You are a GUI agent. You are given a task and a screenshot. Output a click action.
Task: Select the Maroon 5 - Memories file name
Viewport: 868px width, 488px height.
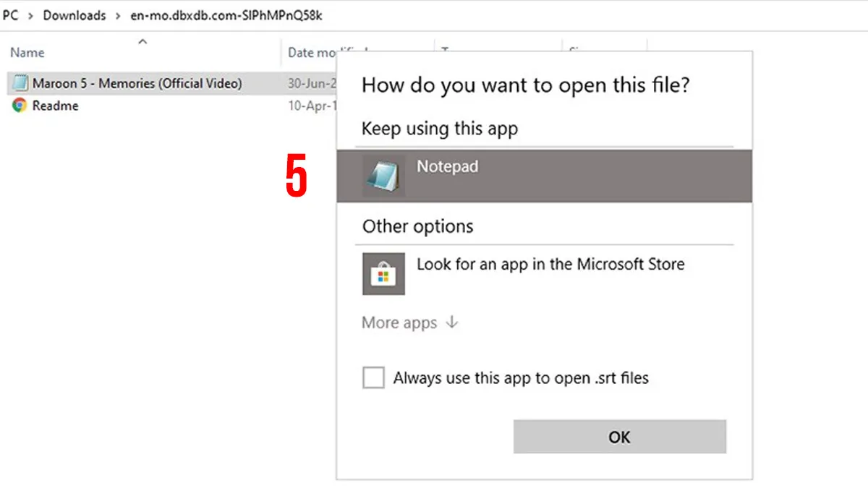[137, 83]
